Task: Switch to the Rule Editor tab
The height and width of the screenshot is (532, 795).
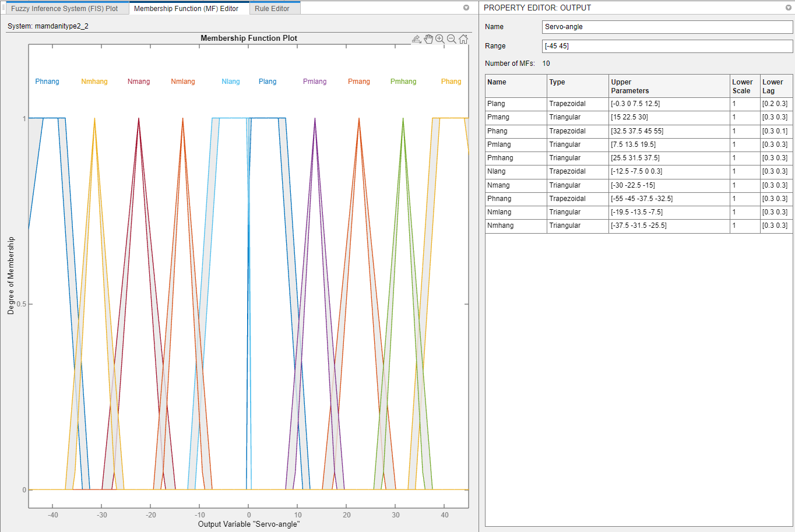Action: click(272, 9)
